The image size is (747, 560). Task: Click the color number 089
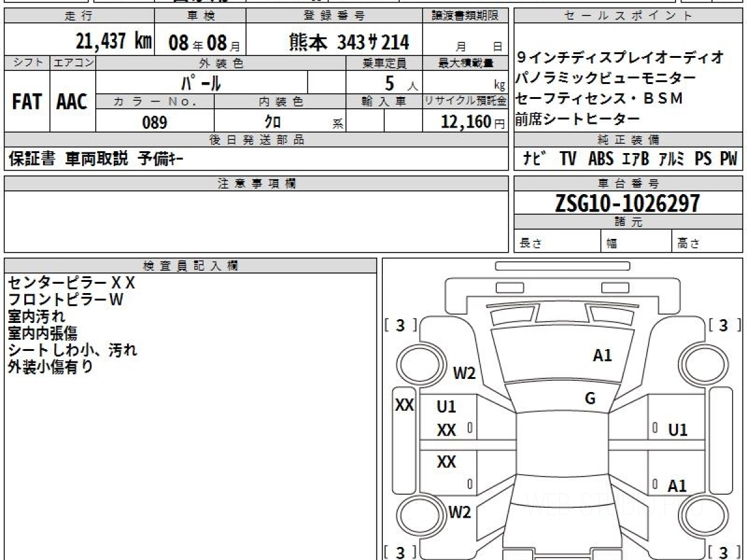click(154, 123)
